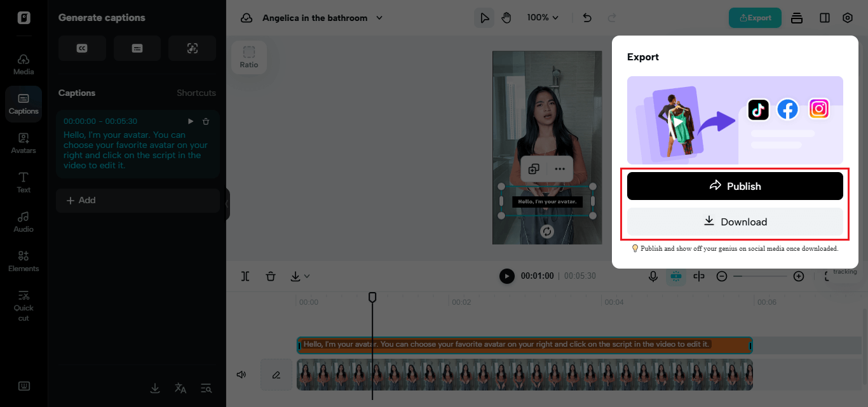868x407 pixels.
Task: Open the Audio panel
Action: [x=24, y=222]
